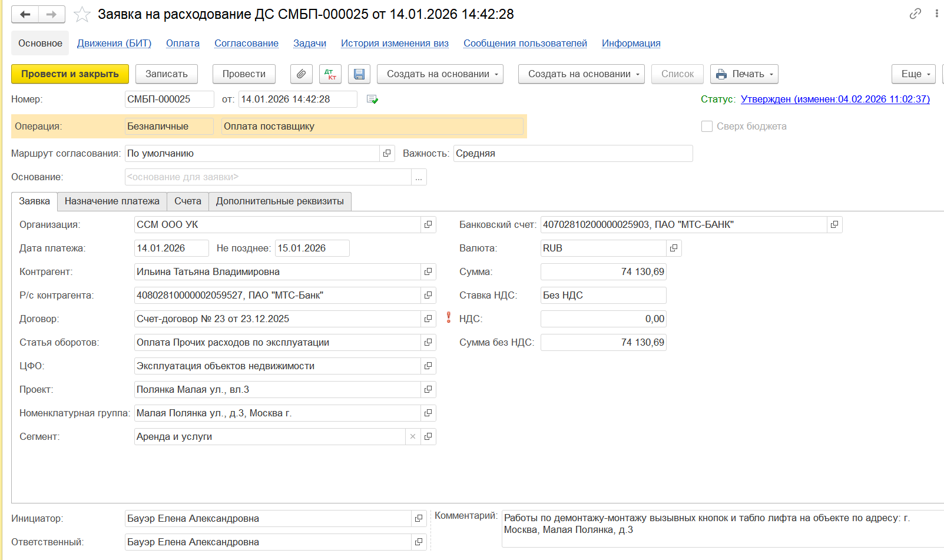Expand the Создать на основании menu beside the save icon
Screen dimensions: 944x560
[440, 74]
